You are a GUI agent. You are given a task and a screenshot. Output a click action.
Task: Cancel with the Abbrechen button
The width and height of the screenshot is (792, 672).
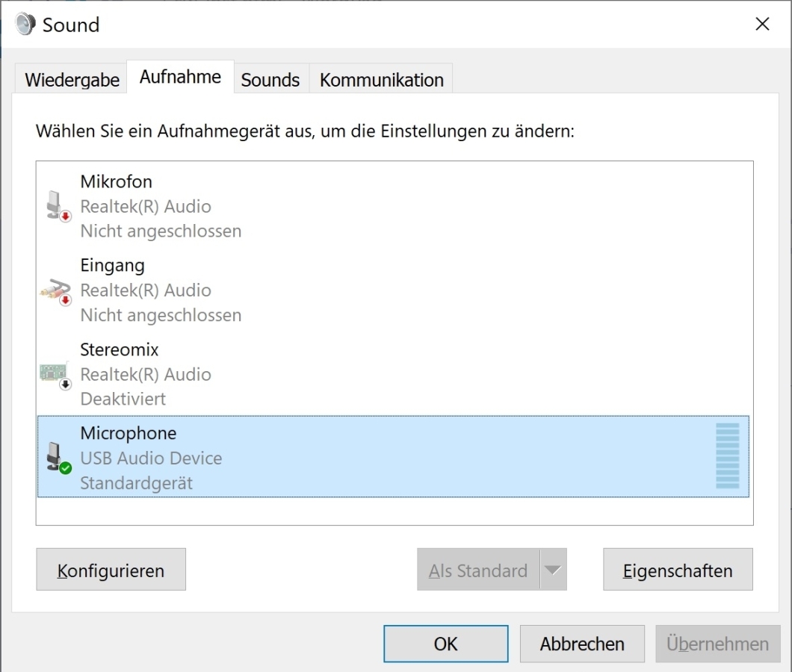[x=582, y=644]
